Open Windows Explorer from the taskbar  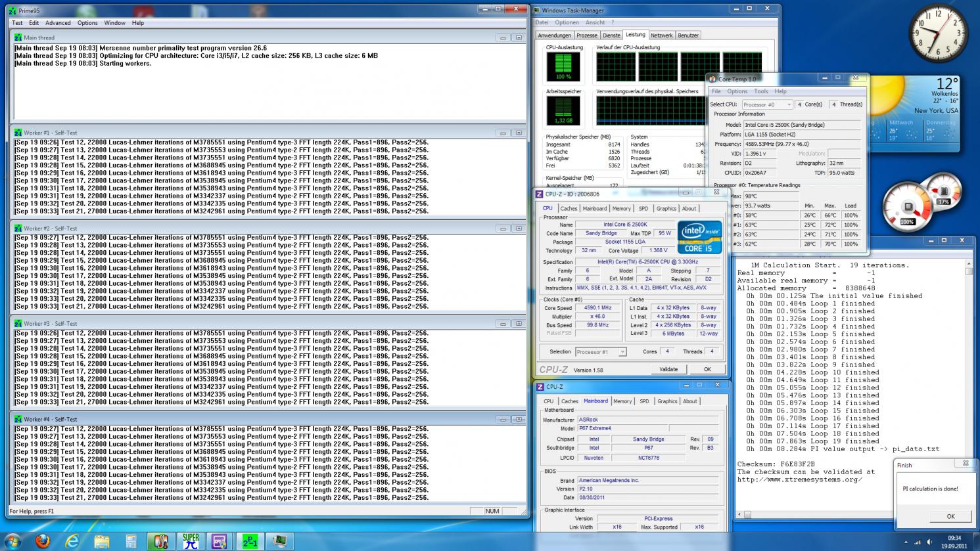(102, 542)
